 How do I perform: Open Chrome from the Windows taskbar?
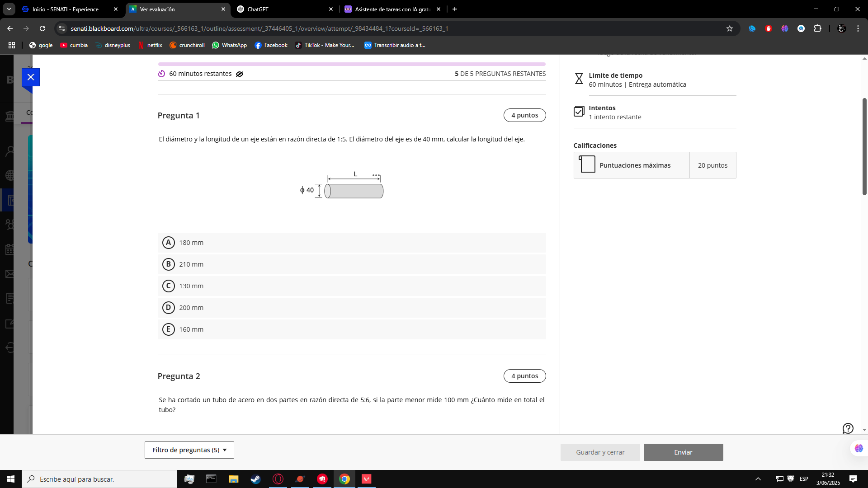(x=344, y=479)
